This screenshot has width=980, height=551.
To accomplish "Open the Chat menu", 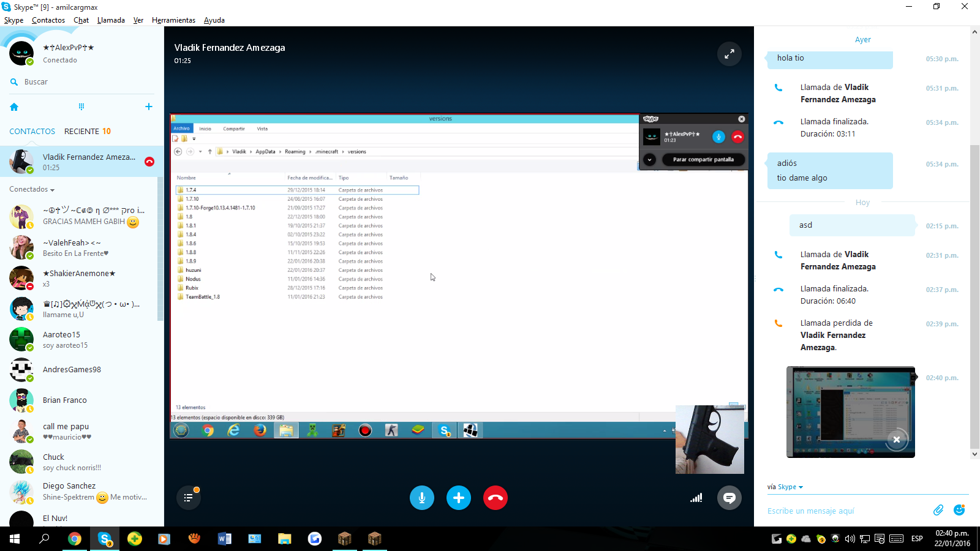I will 81,20.
